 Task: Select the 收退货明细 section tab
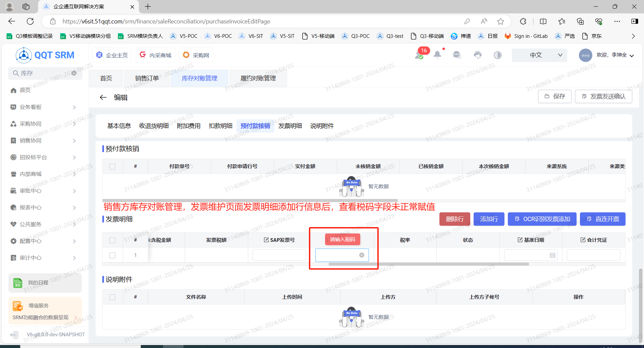154,126
